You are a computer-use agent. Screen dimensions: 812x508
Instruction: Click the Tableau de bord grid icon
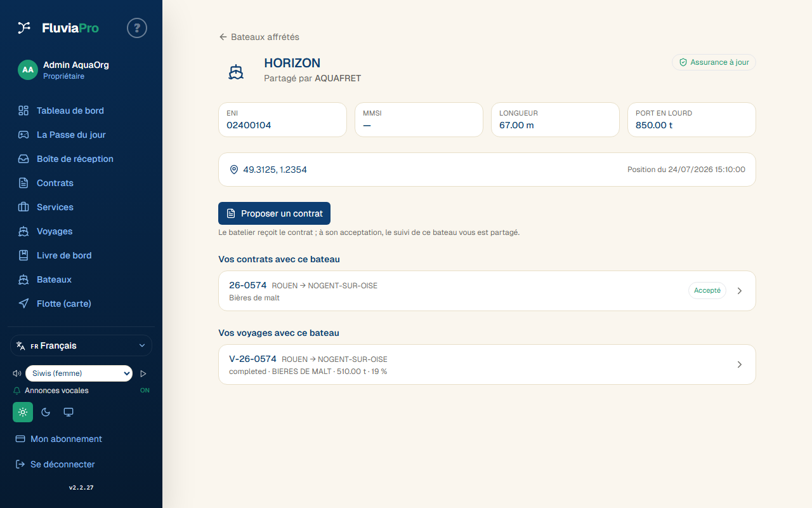tap(23, 110)
